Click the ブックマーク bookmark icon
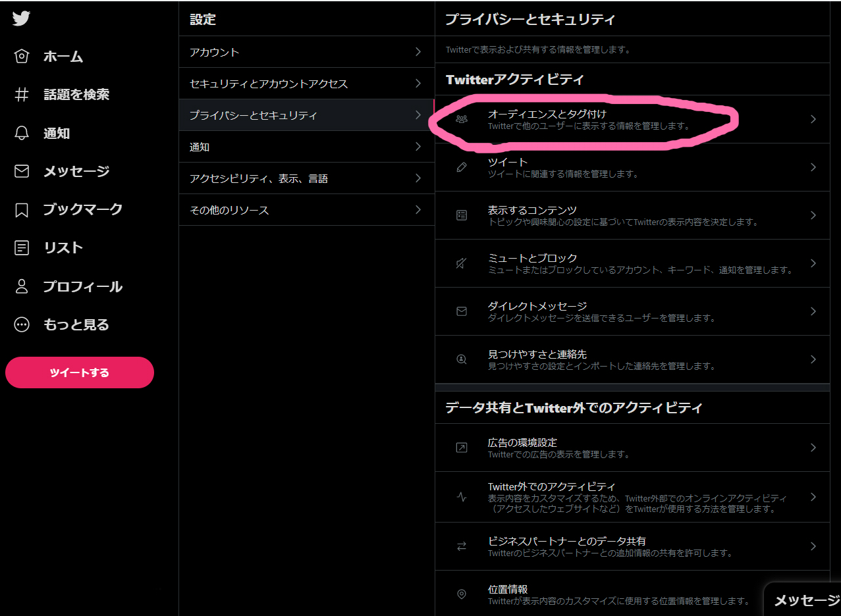Image resolution: width=841 pixels, height=616 pixels. pyautogui.click(x=22, y=210)
